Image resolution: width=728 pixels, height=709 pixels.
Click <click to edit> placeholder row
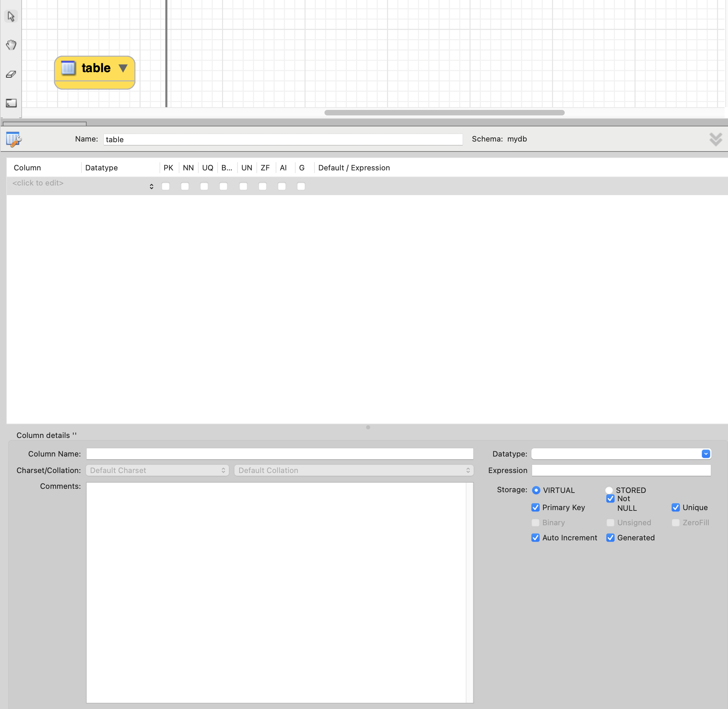38,183
